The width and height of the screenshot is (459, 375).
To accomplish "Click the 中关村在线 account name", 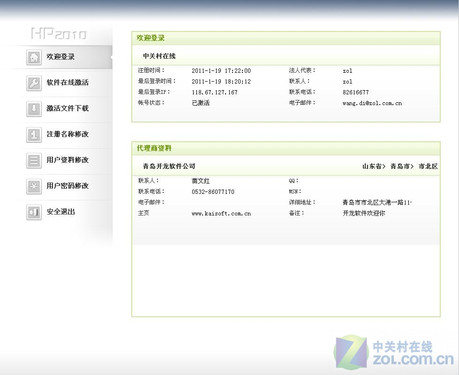I will (159, 56).
